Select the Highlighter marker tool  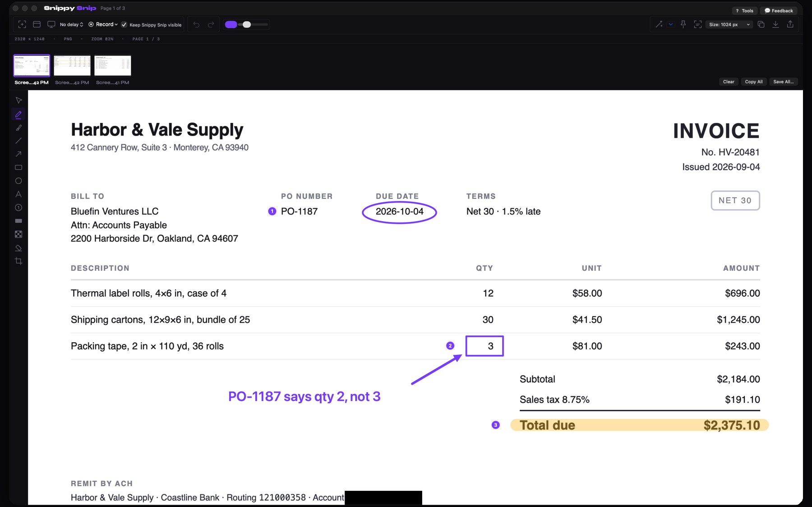tap(18, 128)
